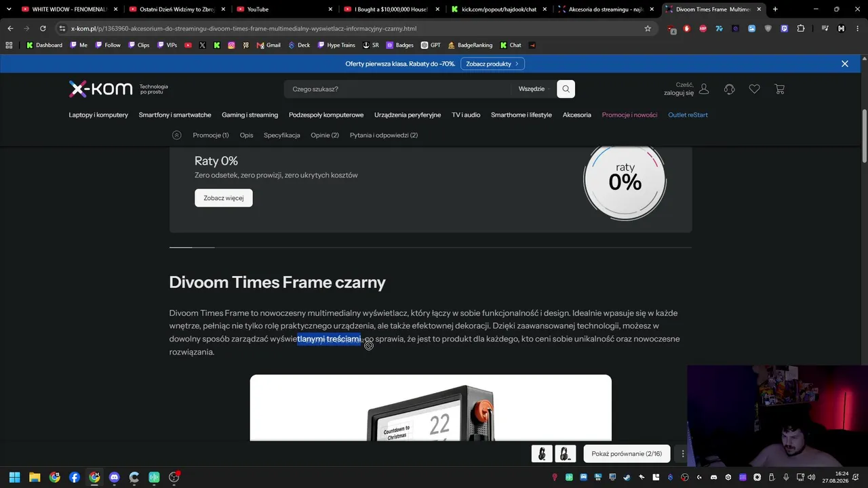868x488 pixels.
Task: Go back to the previous page
Action: point(9,28)
